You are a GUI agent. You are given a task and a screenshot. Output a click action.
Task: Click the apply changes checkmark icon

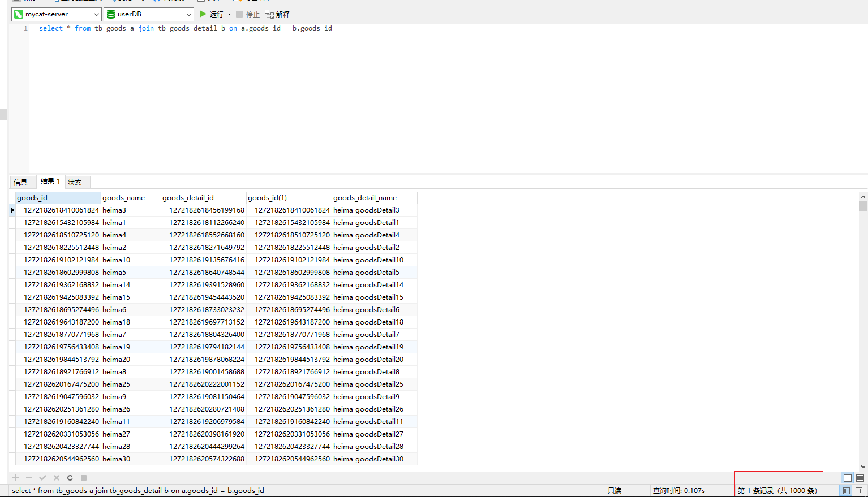43,478
